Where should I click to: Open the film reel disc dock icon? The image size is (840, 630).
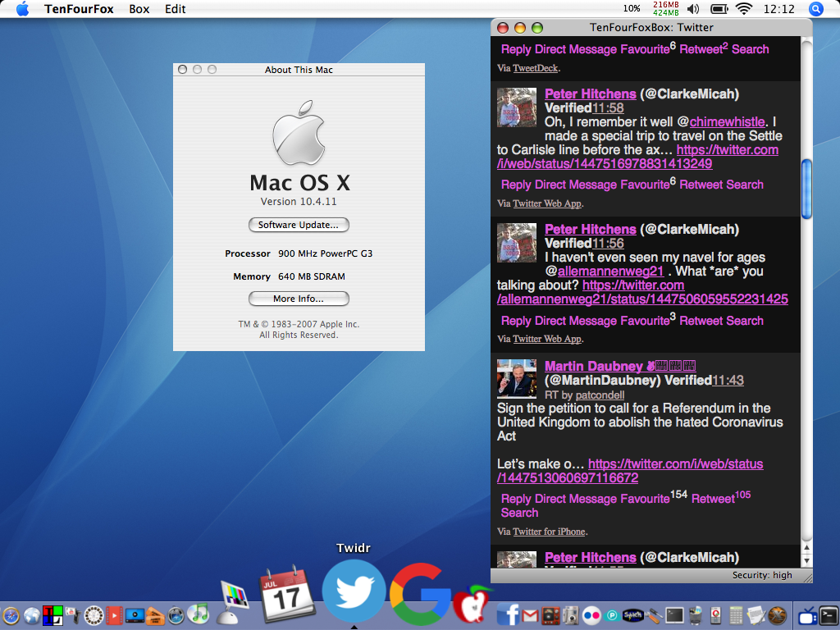point(94,615)
